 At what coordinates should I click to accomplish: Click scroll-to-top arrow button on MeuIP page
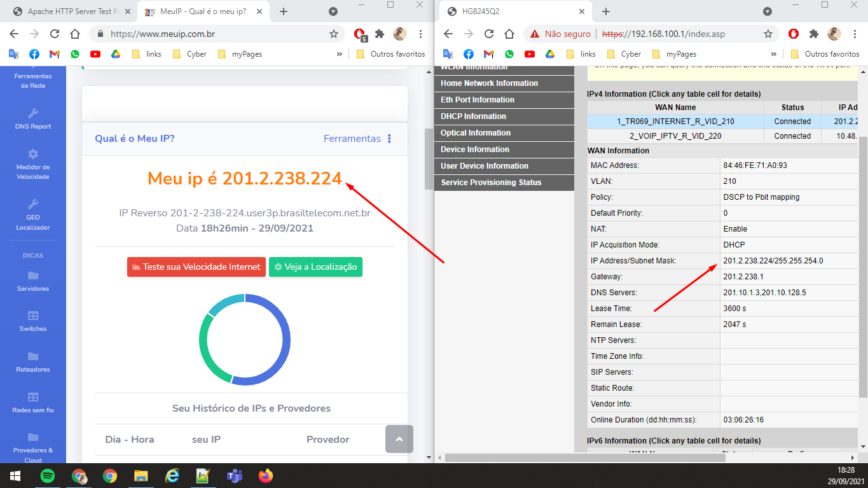point(399,439)
